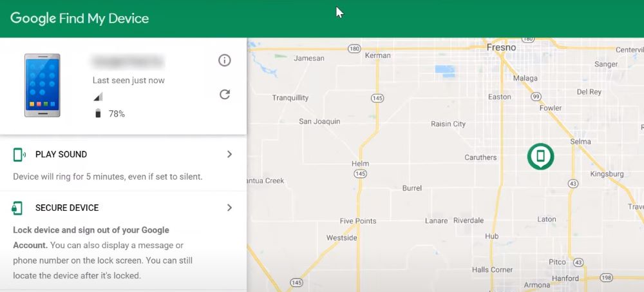Viewport: 644px width, 292px height.
Task: Click the Hanford map label
Action: point(565,278)
